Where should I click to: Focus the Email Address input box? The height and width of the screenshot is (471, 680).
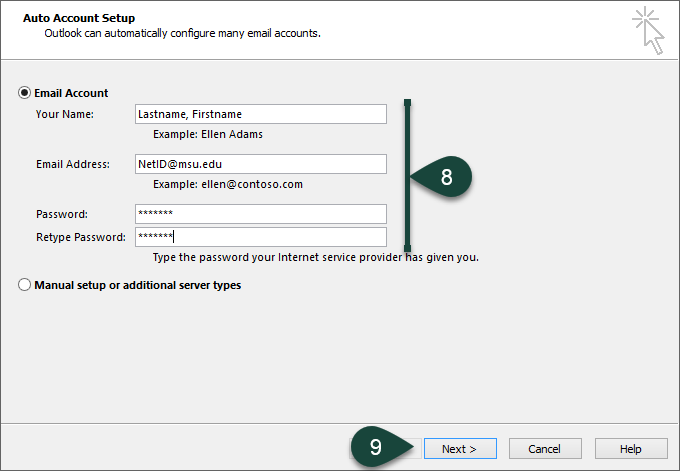[260, 164]
